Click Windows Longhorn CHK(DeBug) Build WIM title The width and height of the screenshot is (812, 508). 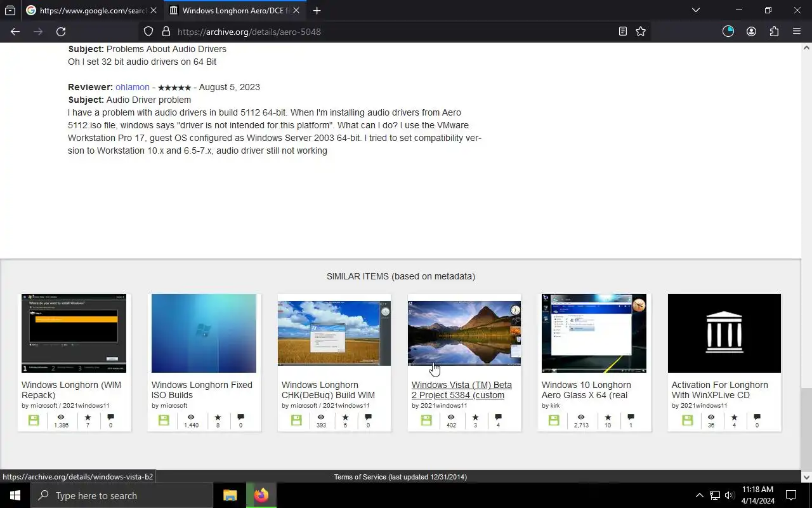coord(328,390)
